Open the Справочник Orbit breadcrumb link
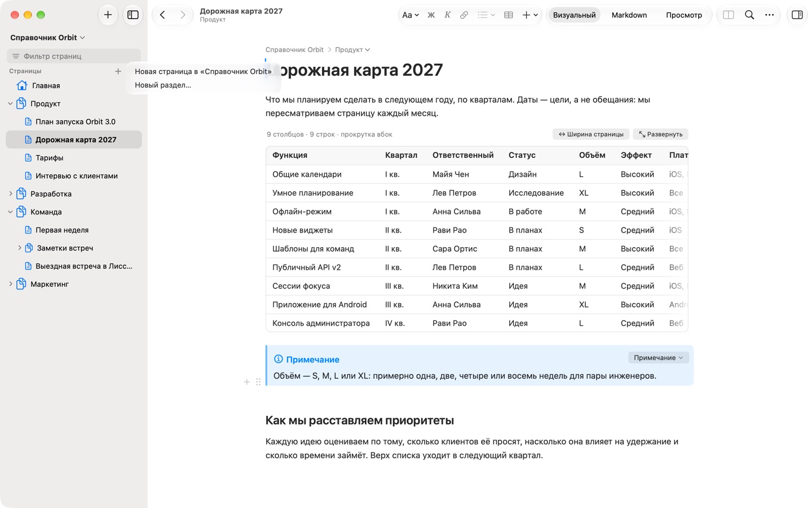 pos(294,50)
